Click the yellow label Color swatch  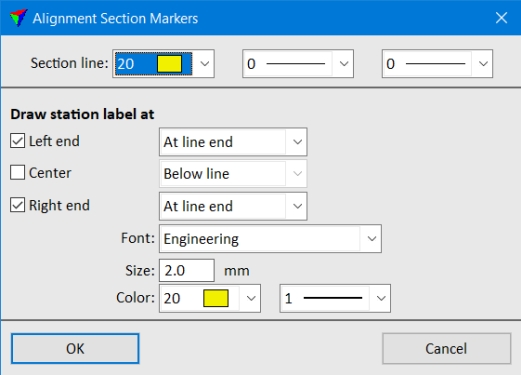[x=216, y=298]
